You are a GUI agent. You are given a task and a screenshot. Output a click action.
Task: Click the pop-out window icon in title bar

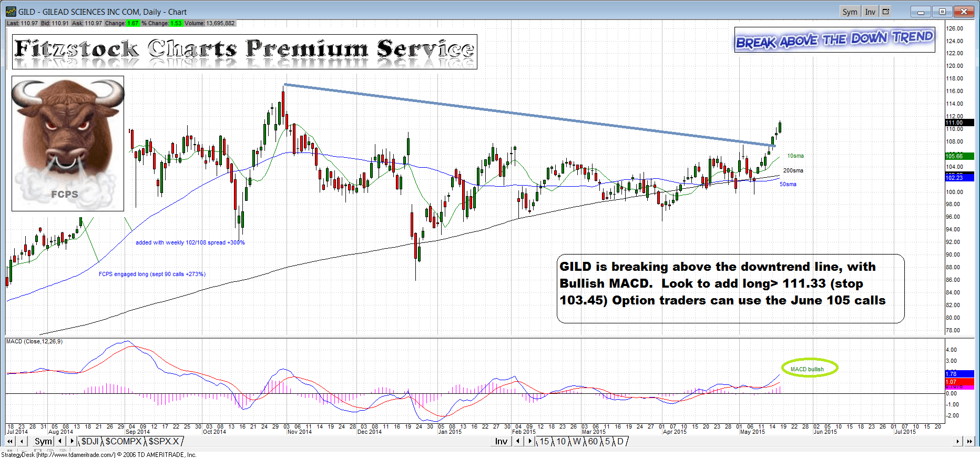(x=886, y=12)
